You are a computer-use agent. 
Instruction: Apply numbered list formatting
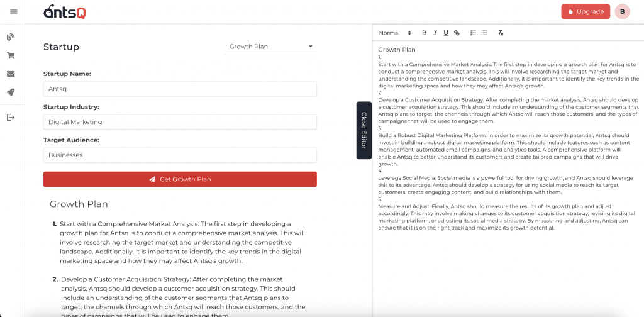click(x=473, y=33)
